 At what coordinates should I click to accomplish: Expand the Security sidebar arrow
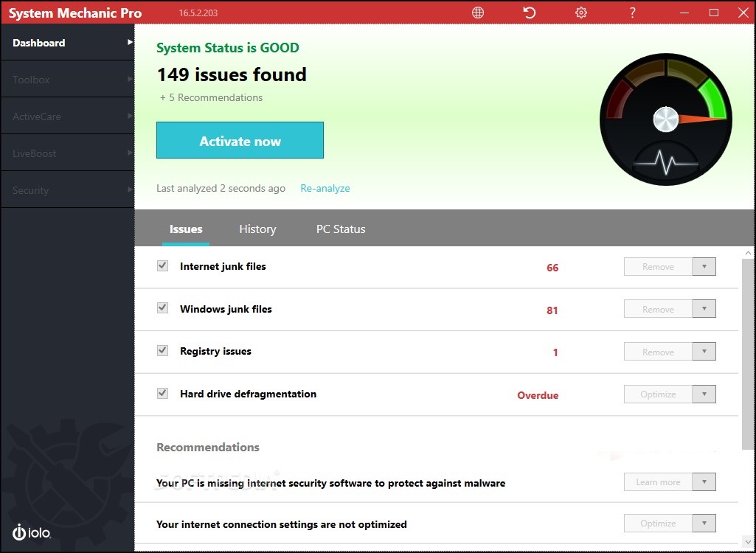click(129, 190)
